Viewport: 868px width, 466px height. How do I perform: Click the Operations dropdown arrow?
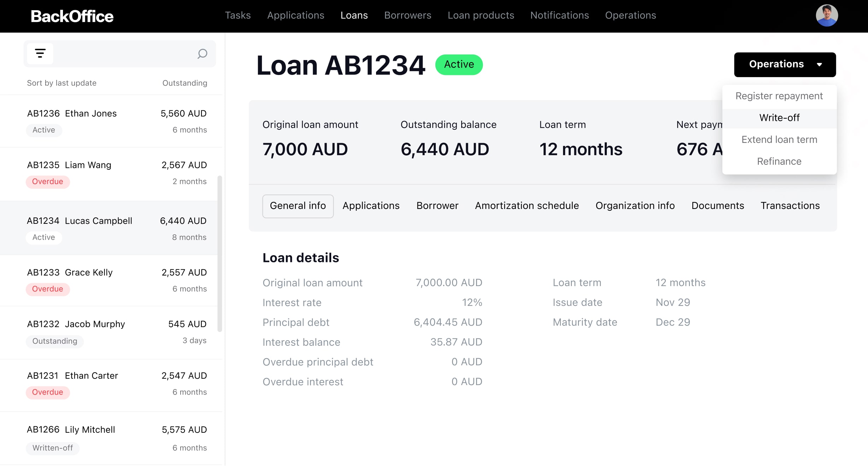[x=821, y=64]
